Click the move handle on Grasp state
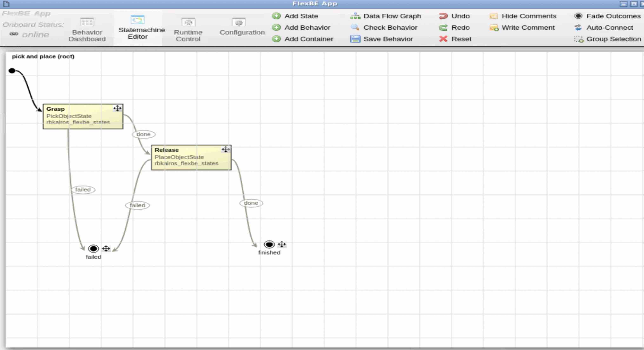The width and height of the screenshot is (644, 350). click(117, 108)
